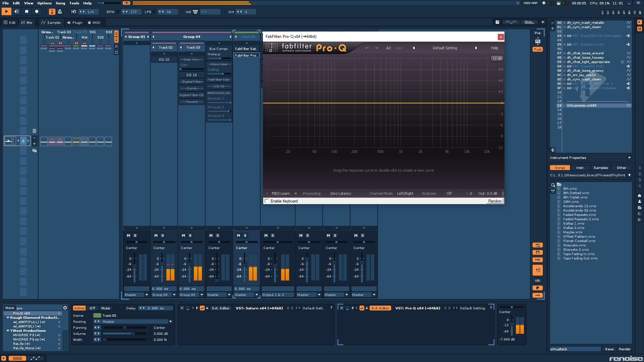Open the Song menu in menu bar
Viewport: 644px width, 362px height.
(60, 3)
